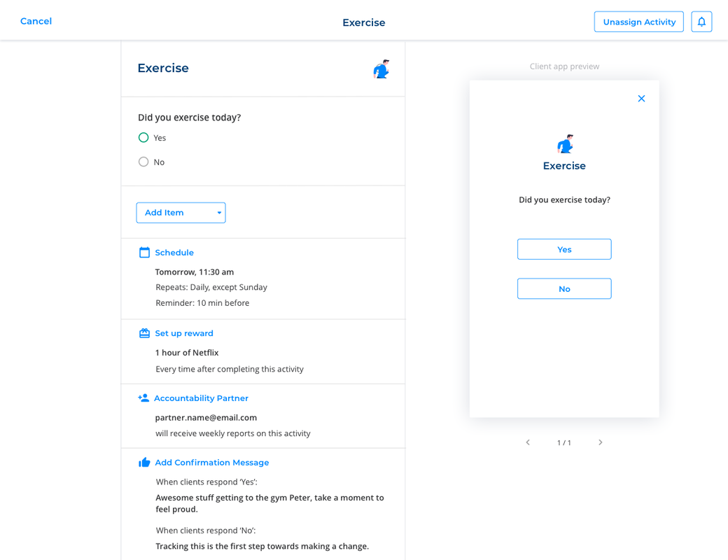This screenshot has width=728, height=560.
Task: Click the Schedule calendar icon
Action: click(144, 253)
